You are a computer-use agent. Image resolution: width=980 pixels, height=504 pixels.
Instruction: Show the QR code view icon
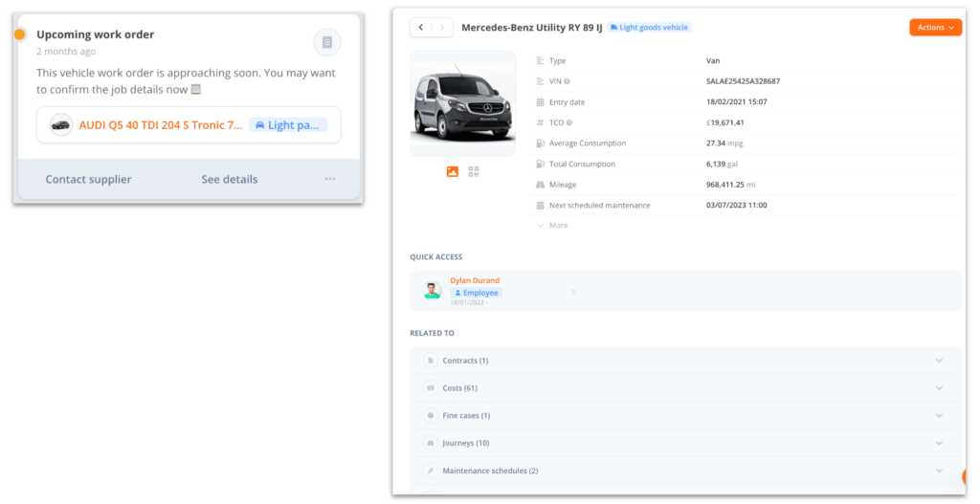click(473, 172)
